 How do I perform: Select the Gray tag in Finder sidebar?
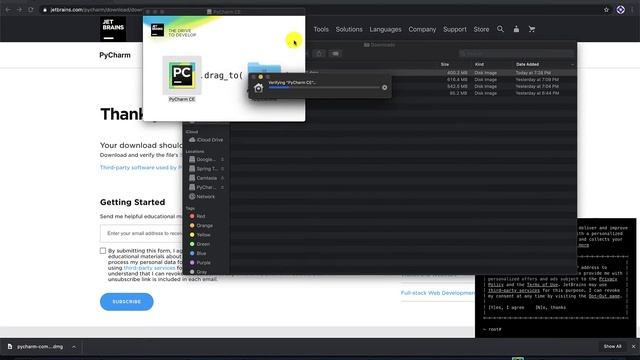198,271
